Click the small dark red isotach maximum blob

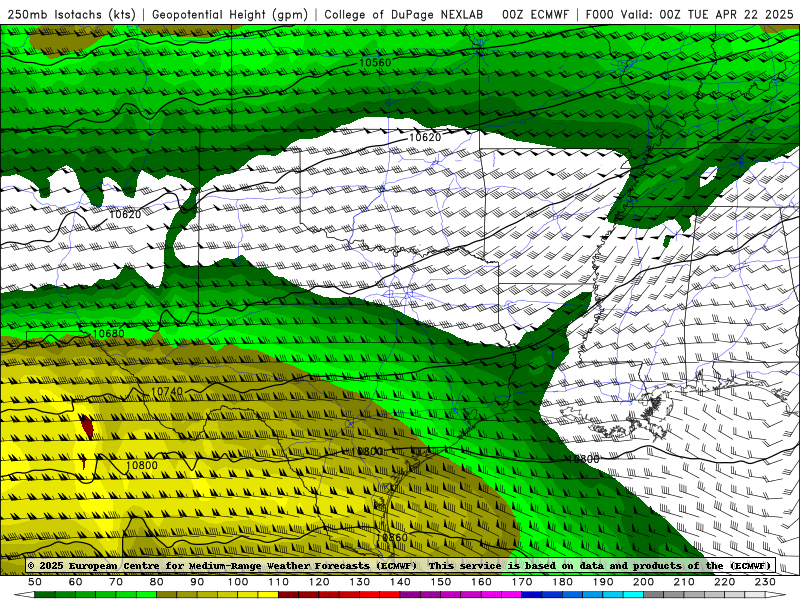click(x=87, y=427)
